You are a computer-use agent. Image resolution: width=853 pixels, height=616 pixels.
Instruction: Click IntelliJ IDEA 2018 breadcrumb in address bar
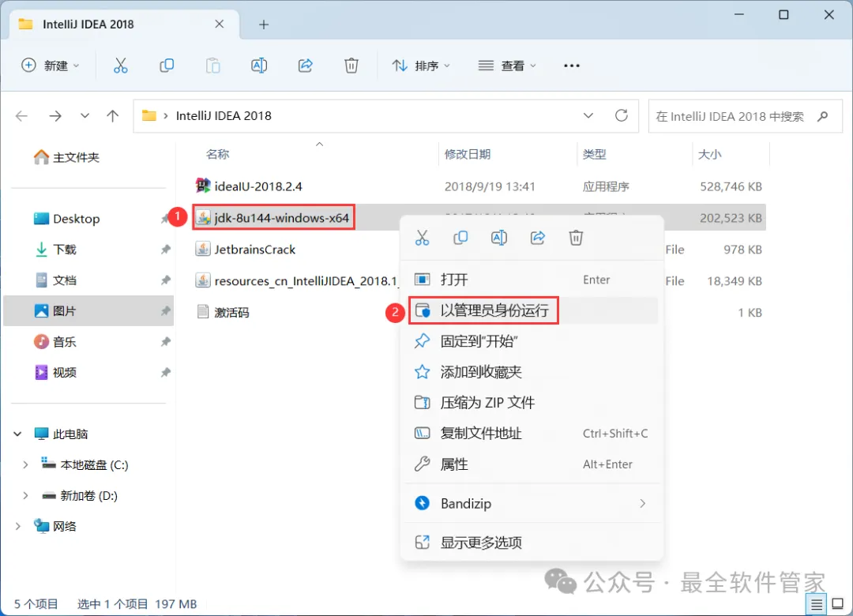coord(224,116)
